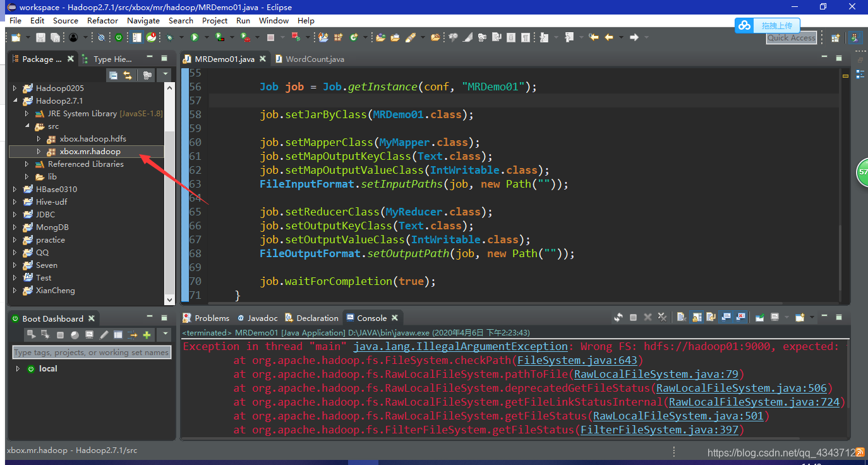Toggle Word Wrap in Console toolbar
The height and width of the screenshot is (465, 868).
click(x=711, y=317)
